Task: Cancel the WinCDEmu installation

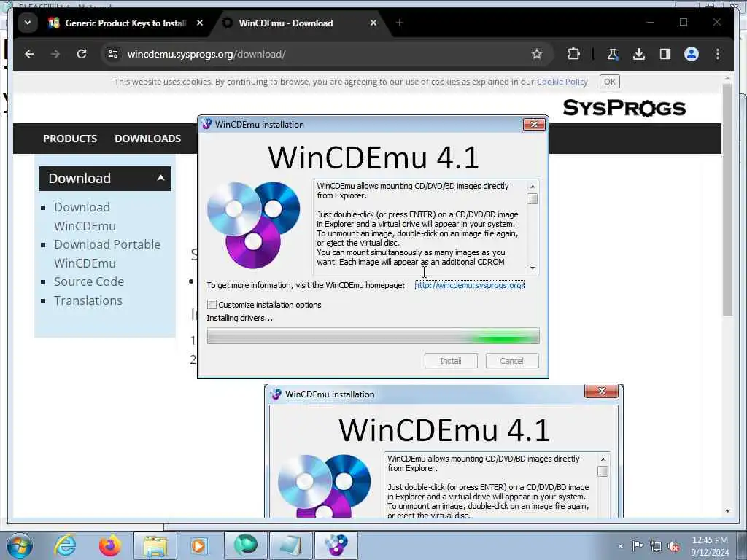Action: [511, 361]
